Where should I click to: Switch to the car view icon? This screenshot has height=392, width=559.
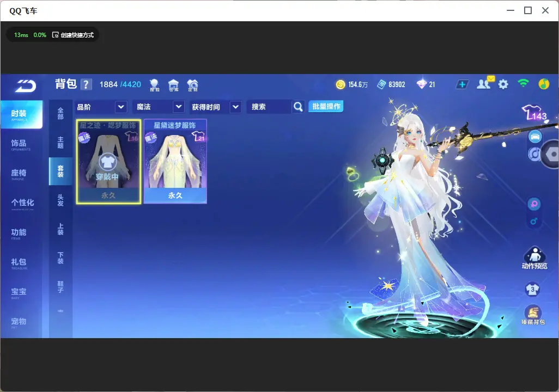pyautogui.click(x=535, y=137)
